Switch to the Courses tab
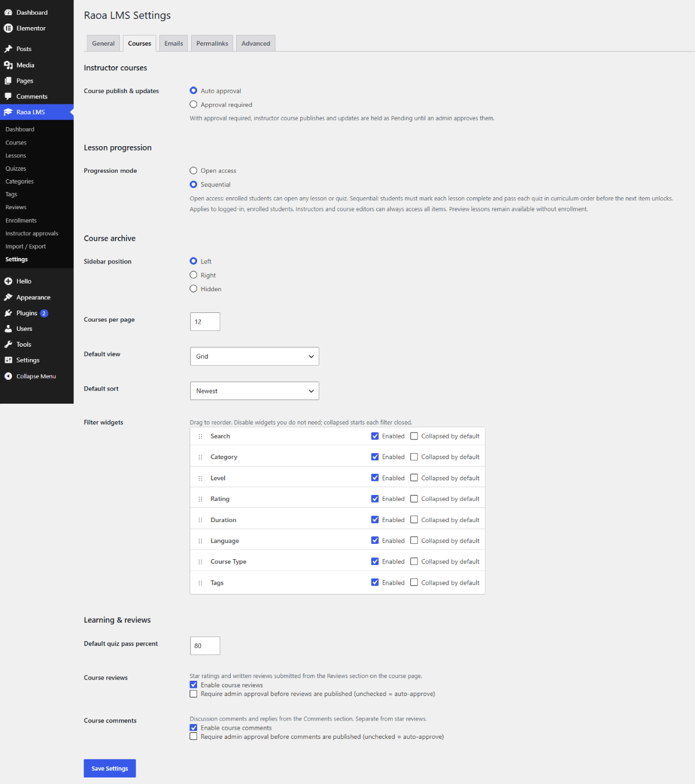This screenshot has height=784, width=695. (140, 43)
